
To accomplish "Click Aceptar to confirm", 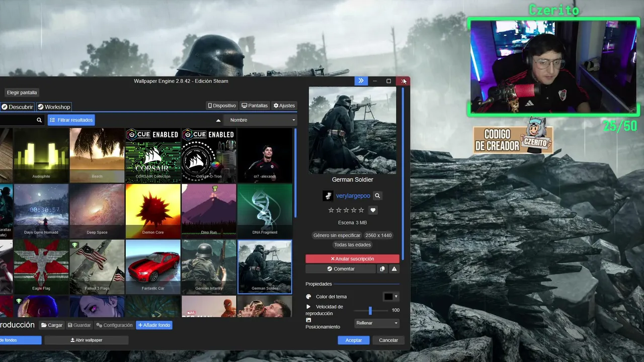I will coord(354,340).
